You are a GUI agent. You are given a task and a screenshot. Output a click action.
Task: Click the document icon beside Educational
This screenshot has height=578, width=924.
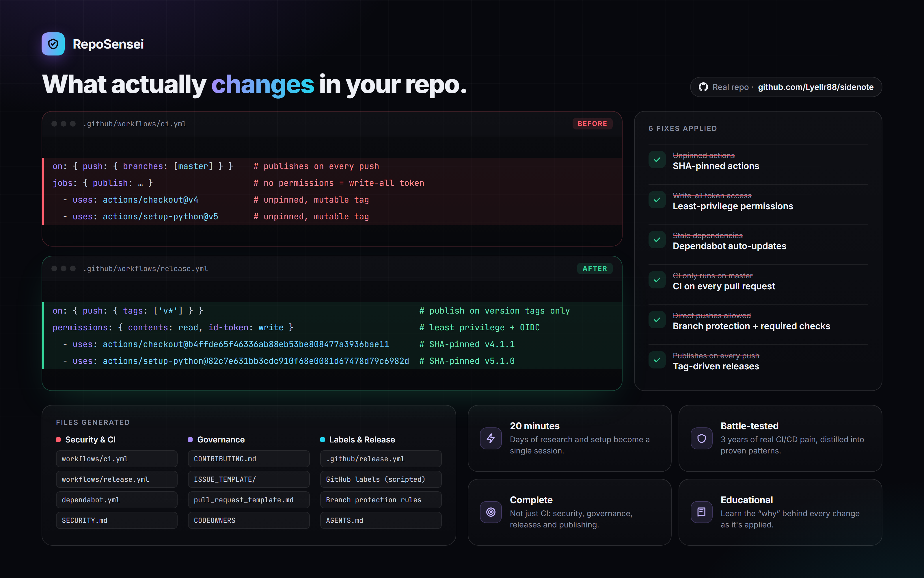701,512
